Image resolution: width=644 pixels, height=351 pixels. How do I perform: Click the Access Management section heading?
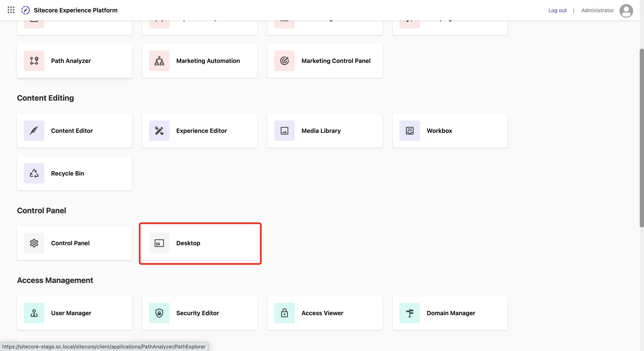[x=55, y=280]
